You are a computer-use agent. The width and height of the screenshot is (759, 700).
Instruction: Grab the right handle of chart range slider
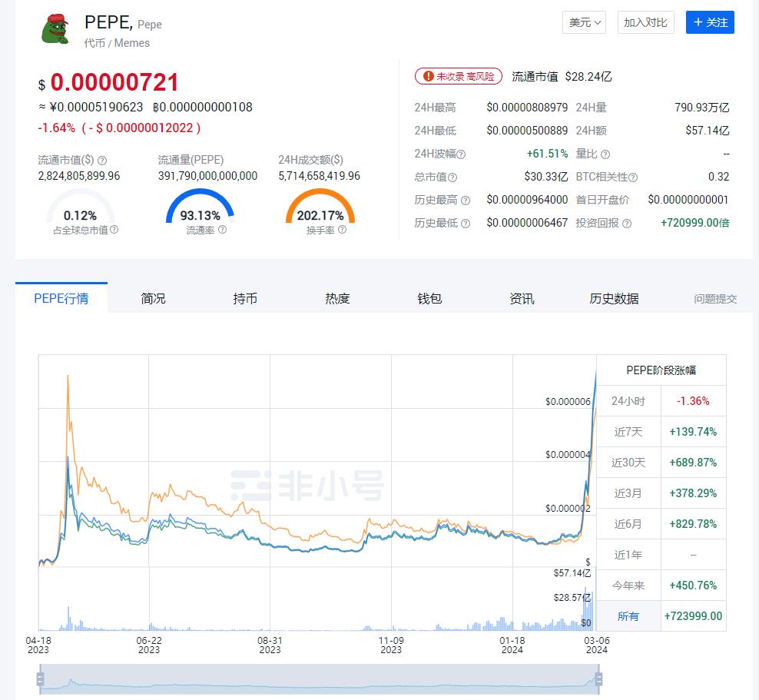tap(598, 679)
